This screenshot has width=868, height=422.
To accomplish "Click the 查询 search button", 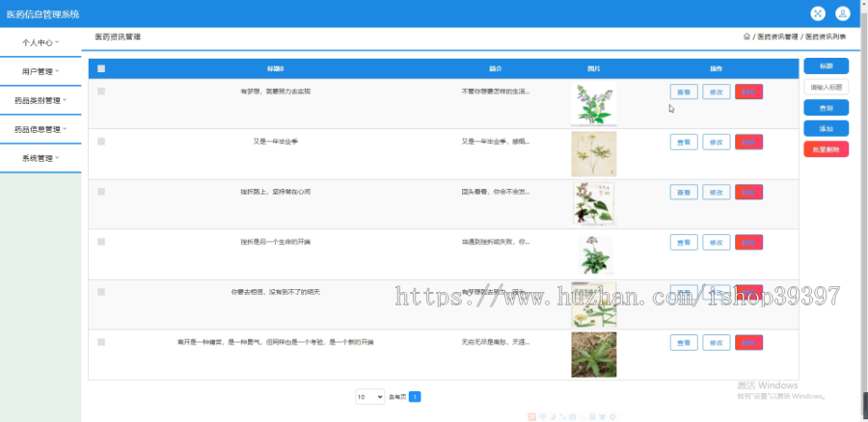I will 826,108.
